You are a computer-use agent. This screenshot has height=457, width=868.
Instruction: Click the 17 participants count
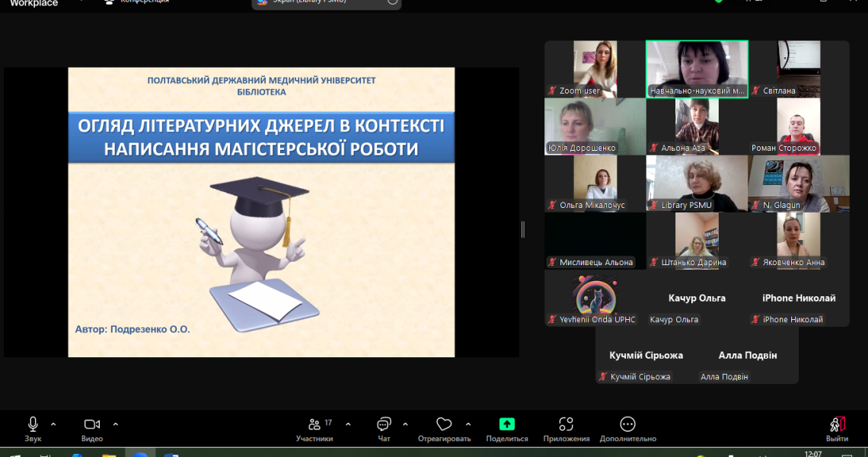coord(328,423)
